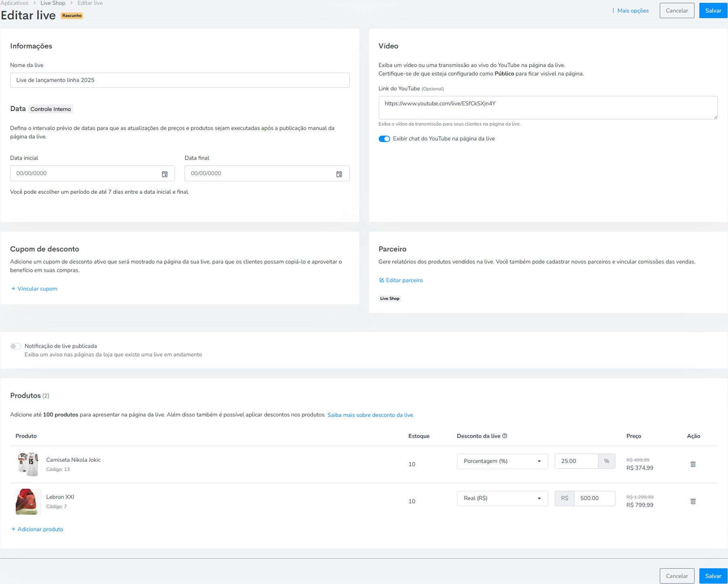Image resolution: width=728 pixels, height=584 pixels.
Task: Delete Lebron XXI with trash icon
Action: [x=693, y=501]
